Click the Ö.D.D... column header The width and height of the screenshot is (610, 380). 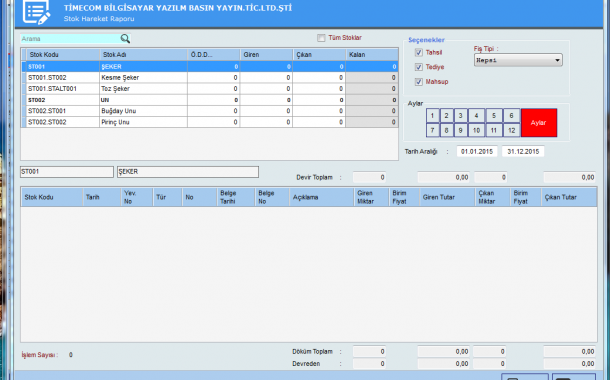point(214,54)
